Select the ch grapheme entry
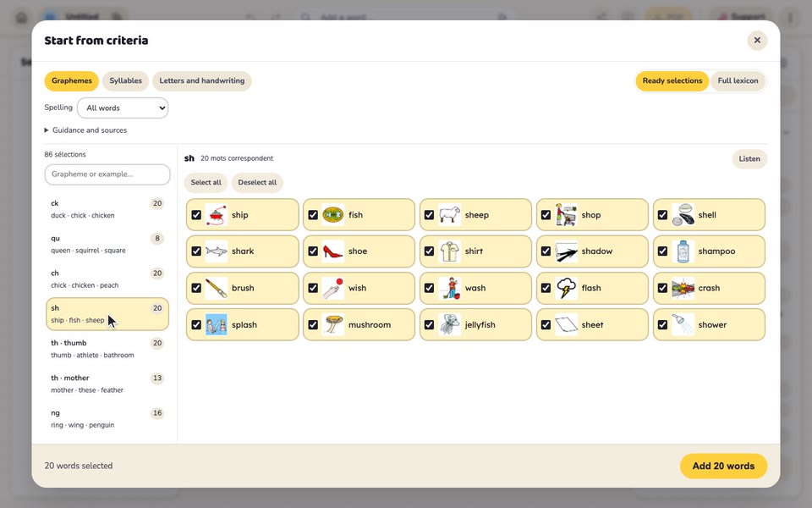812x508 pixels. pos(107,279)
